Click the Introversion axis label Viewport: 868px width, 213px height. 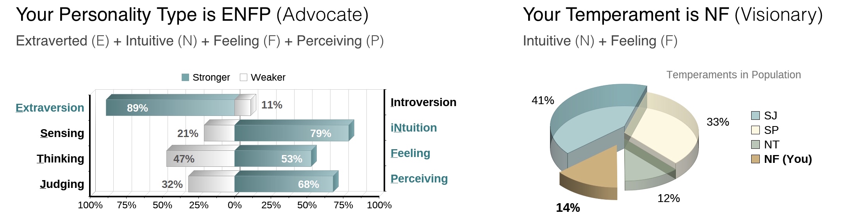423,102
